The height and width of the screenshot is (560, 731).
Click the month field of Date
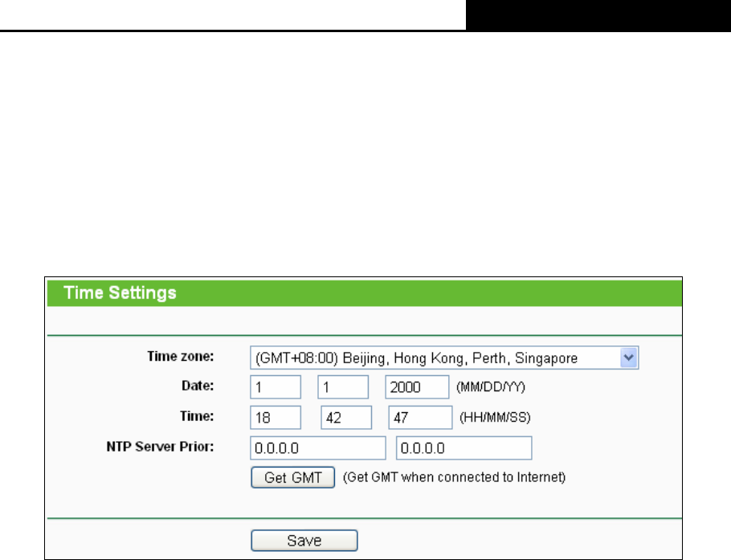(x=276, y=387)
